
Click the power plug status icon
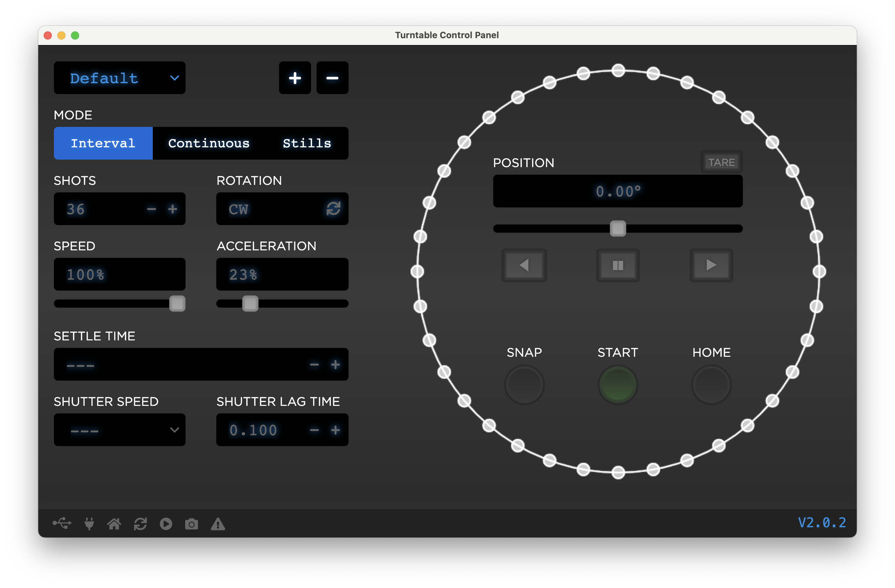tap(89, 523)
